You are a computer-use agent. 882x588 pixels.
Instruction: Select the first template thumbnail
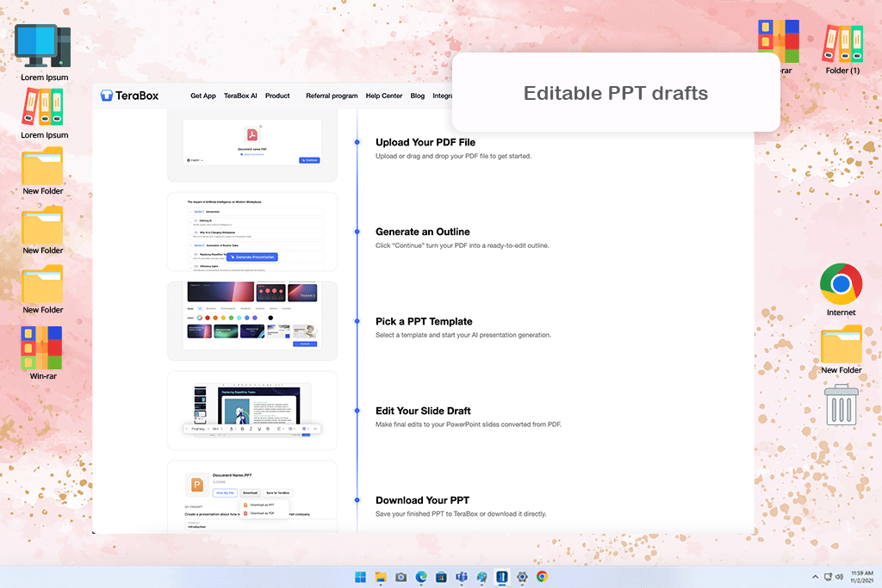tap(200, 331)
